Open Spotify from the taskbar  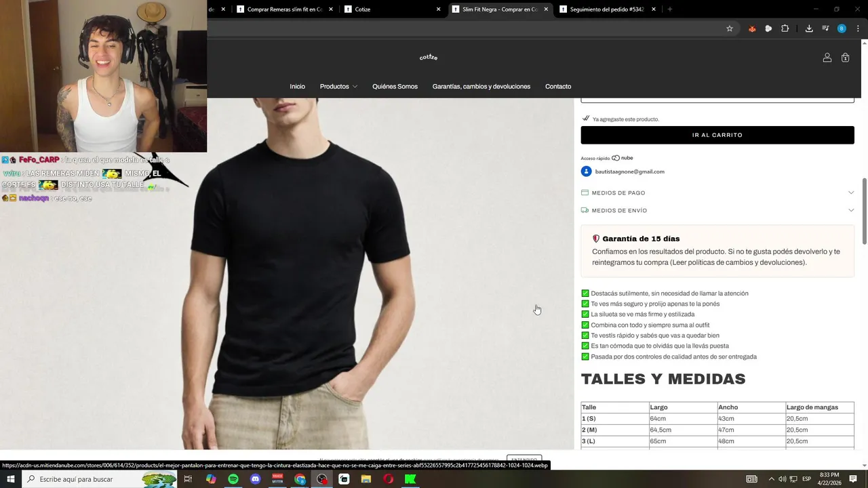[x=233, y=479]
